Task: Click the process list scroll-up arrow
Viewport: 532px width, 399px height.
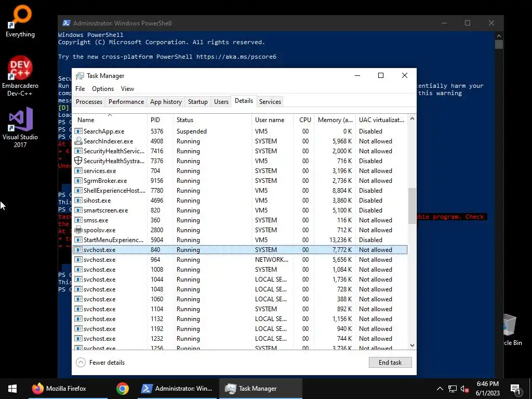Action: (412, 119)
